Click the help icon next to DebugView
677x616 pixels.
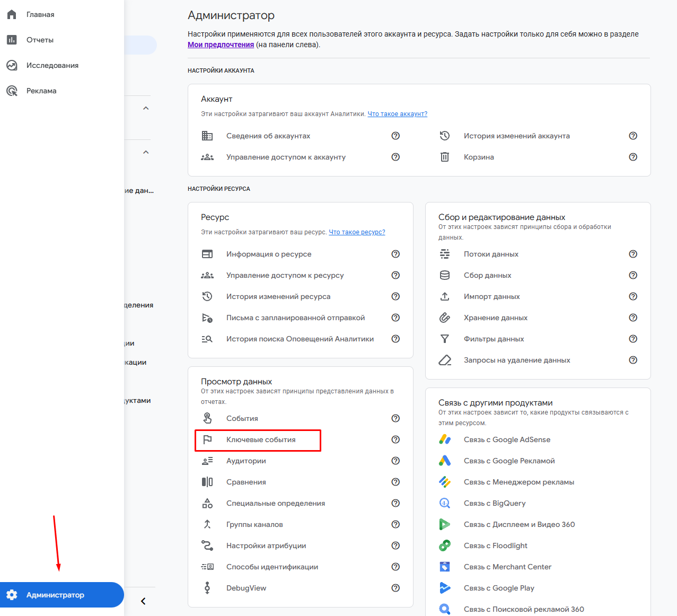tap(395, 588)
